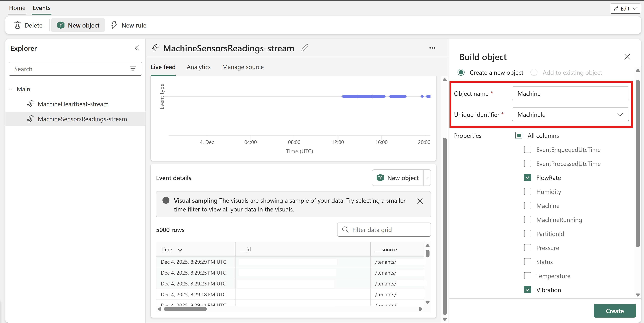Click the data grid vertical scrollbar thumb
The width and height of the screenshot is (644, 323).
point(428,253)
